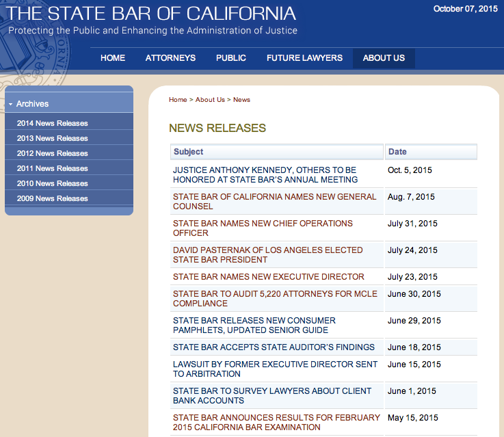Open the PUBLIC navigation tab
This screenshot has height=437, width=504.
(x=230, y=58)
